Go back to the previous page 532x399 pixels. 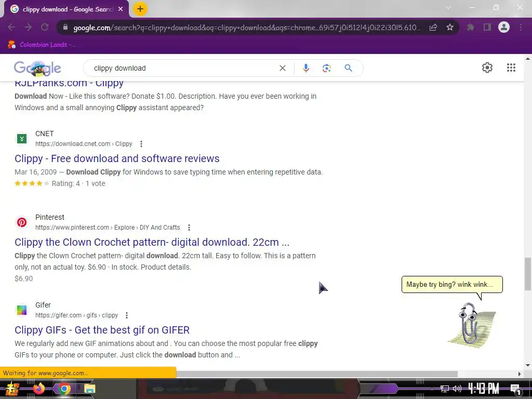[x=11, y=28]
